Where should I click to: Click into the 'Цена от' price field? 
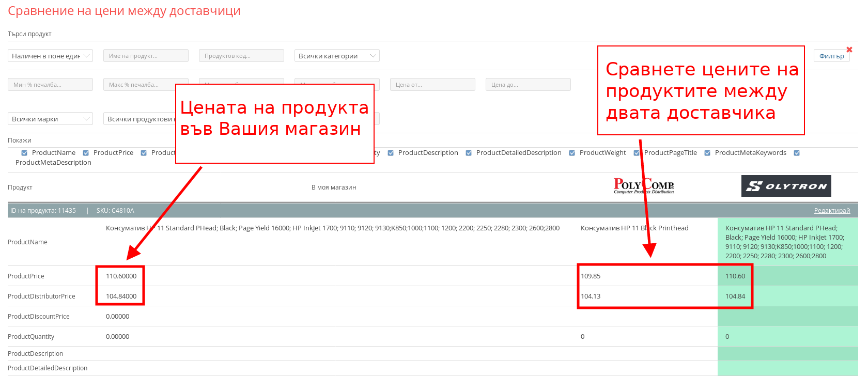pyautogui.click(x=432, y=85)
